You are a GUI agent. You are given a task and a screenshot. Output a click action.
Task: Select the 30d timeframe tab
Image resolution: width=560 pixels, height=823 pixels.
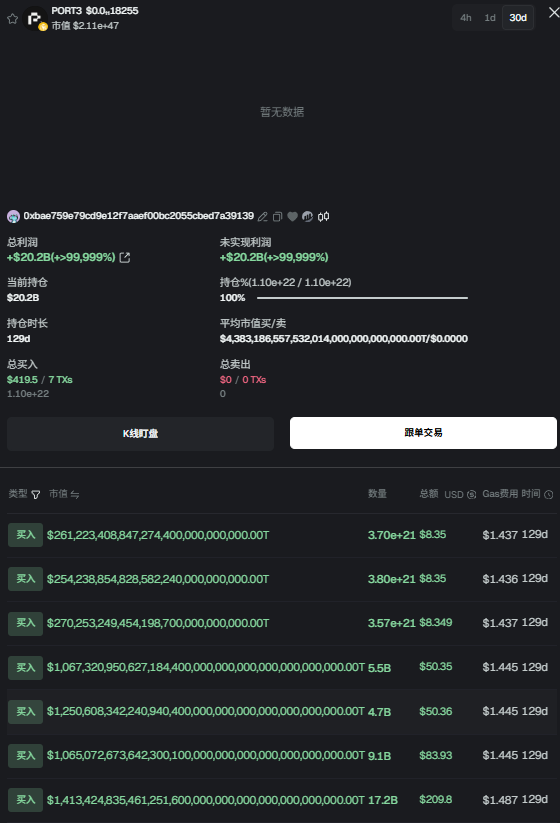[518, 18]
